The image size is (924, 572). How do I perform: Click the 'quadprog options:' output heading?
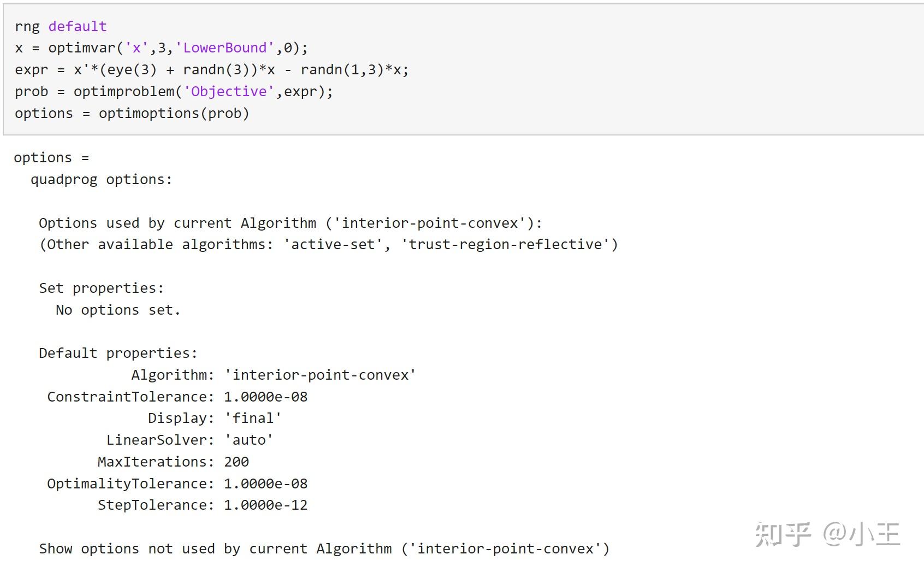(101, 179)
